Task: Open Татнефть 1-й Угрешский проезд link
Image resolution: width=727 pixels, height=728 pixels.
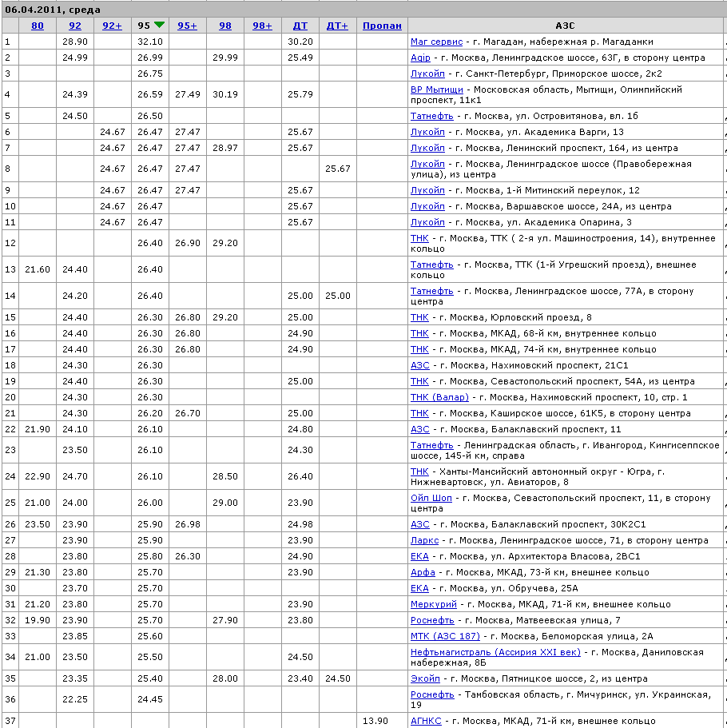Action: coord(431,265)
